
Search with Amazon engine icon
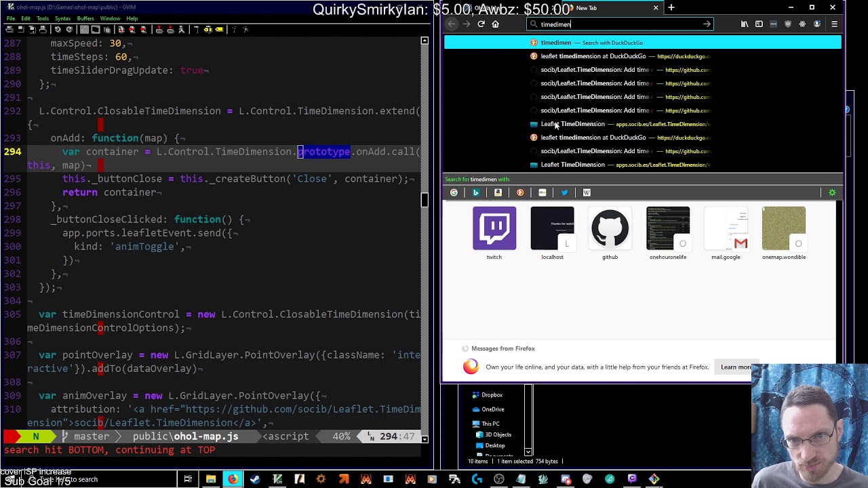498,192
